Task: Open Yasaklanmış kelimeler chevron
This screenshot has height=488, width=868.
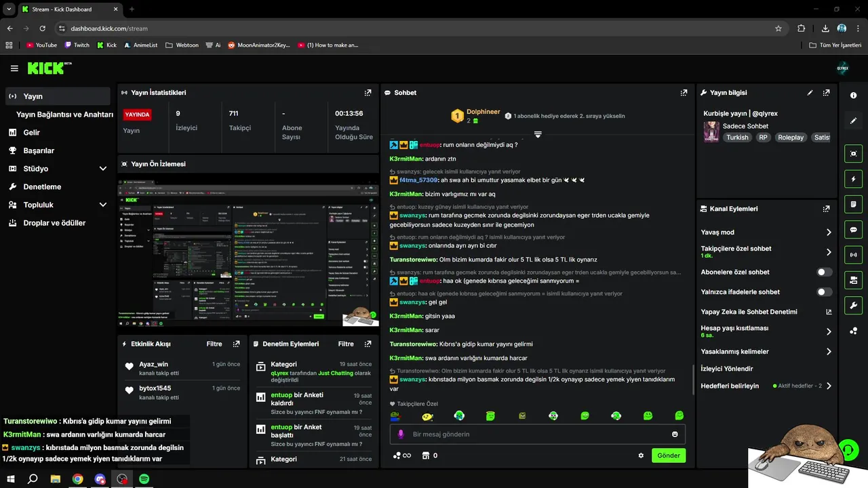Action: pyautogui.click(x=829, y=352)
